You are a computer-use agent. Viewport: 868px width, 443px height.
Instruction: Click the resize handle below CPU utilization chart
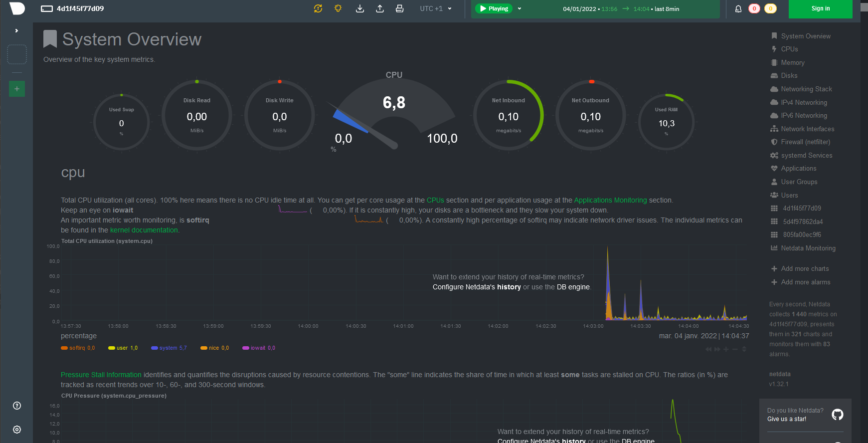(x=744, y=349)
